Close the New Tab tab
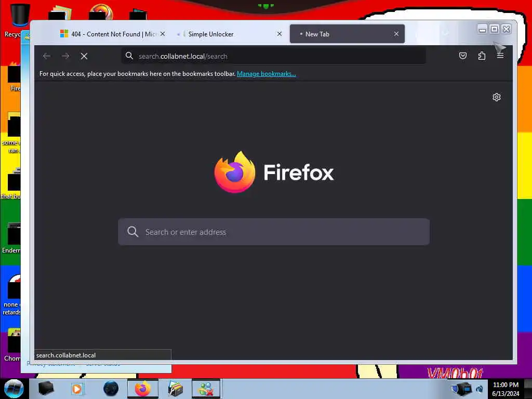Screen dimensions: 532x399 click(396, 34)
